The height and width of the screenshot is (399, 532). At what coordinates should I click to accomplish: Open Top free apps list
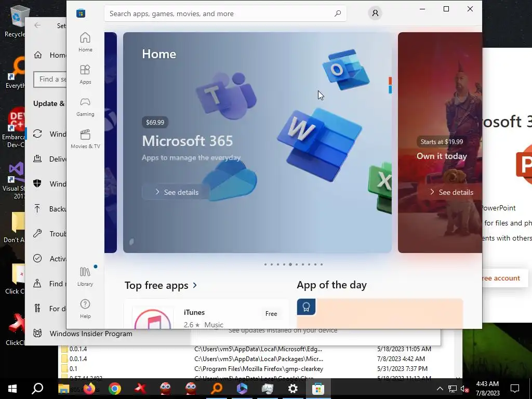[161, 285]
